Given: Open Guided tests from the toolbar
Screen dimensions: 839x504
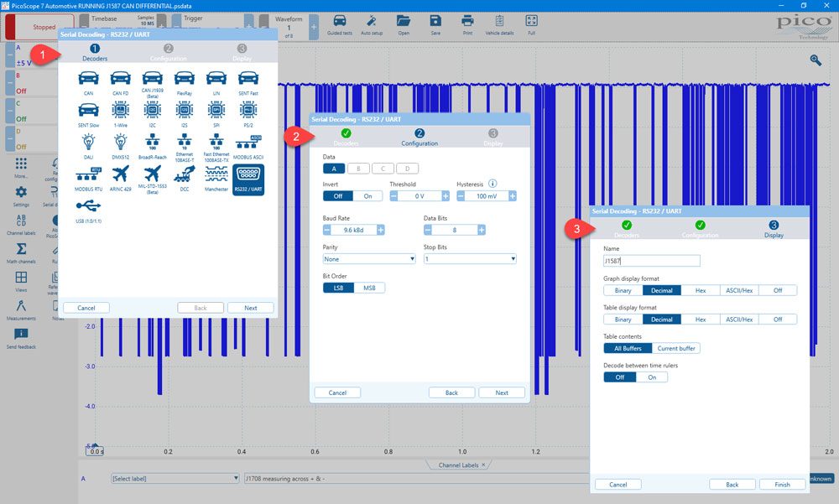Looking at the screenshot, I should (339, 24).
